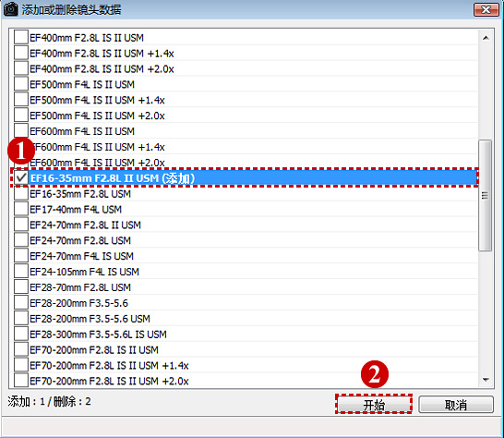Viewport: 504px width, 438px height.
Task: Check the EF600mm F4L IS II USM box
Action: (21, 130)
